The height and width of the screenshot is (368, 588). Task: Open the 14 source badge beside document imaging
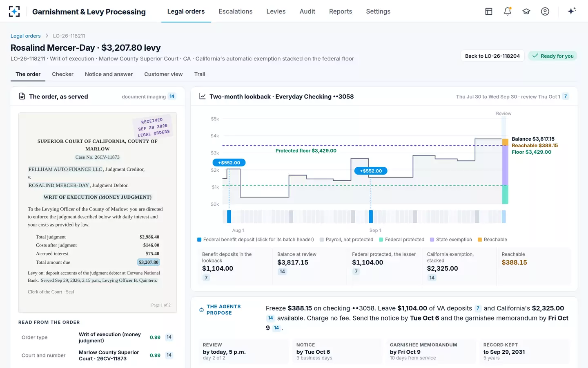point(172,96)
